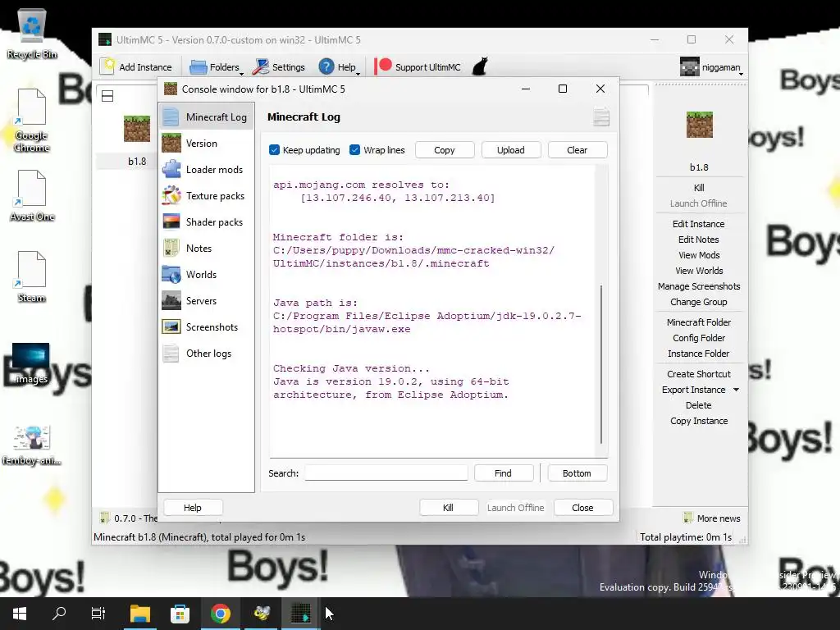Open Minecraft Folder from side panel
This screenshot has height=630, width=840.
point(699,322)
